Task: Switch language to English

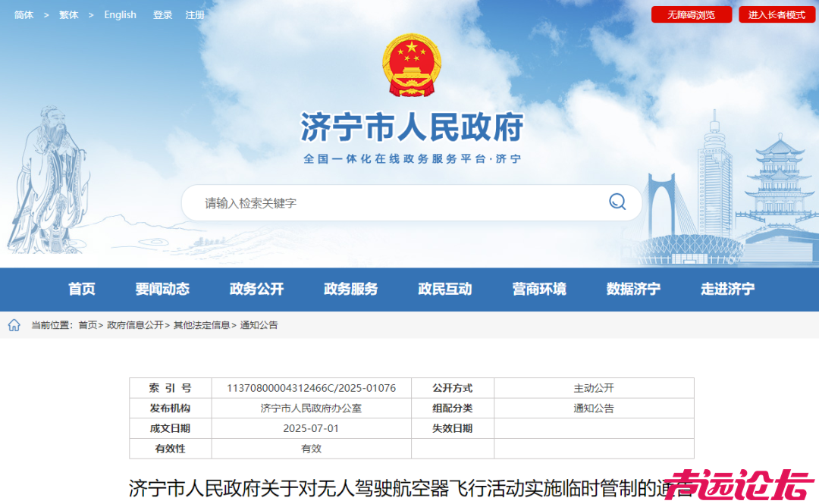Action: point(120,14)
